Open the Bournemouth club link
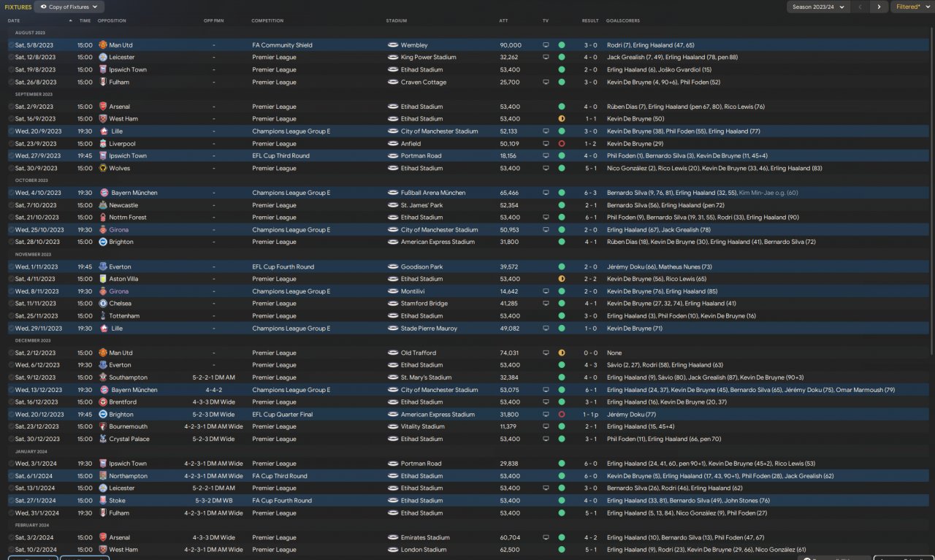The width and height of the screenshot is (935, 560). (129, 427)
